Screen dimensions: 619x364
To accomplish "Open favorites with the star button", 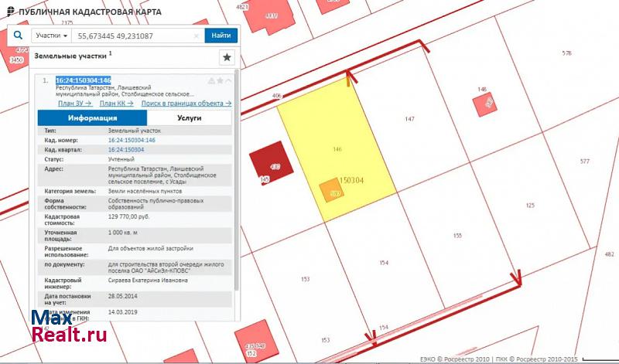I will (227, 57).
